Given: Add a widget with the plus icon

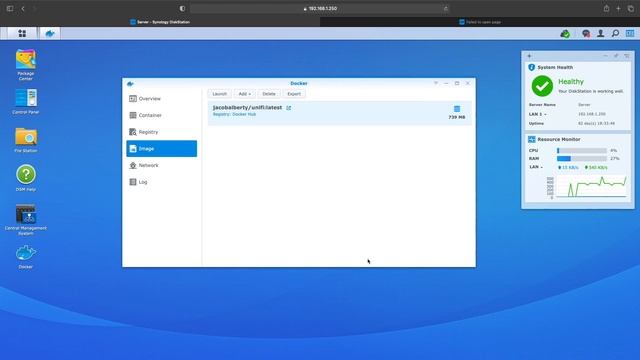Looking at the screenshot, I should [x=529, y=56].
